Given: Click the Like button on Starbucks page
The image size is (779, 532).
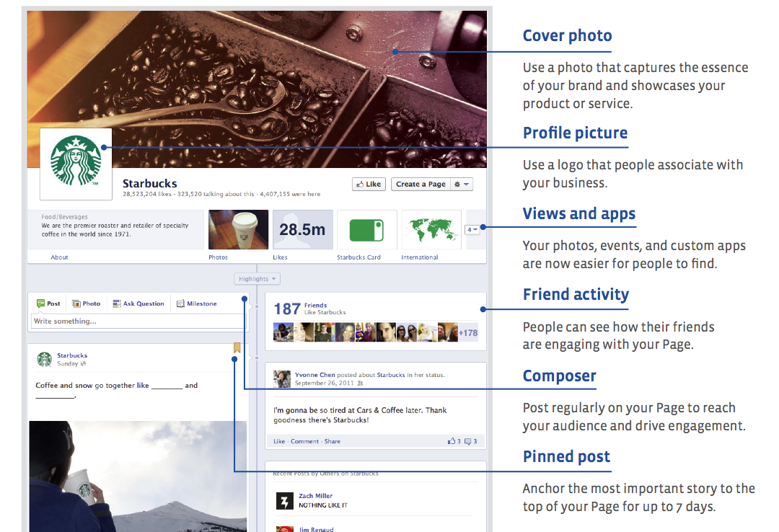Looking at the screenshot, I should 369,185.
